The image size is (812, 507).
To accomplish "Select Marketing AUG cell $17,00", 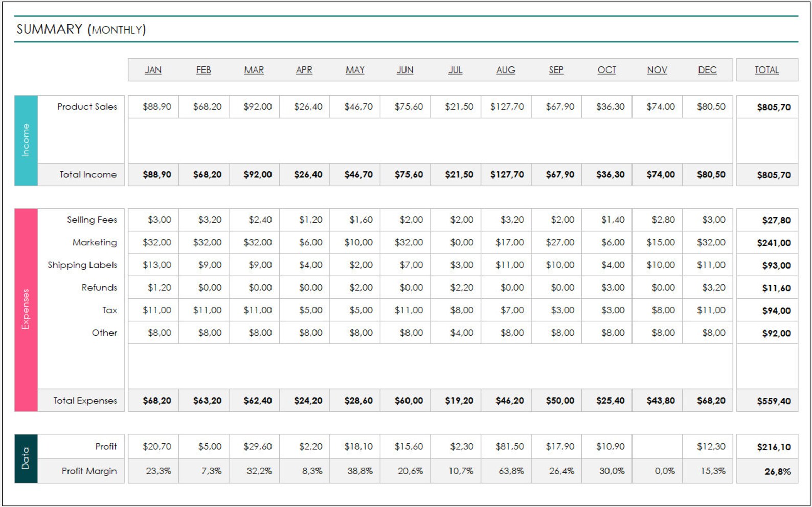I will click(x=506, y=242).
